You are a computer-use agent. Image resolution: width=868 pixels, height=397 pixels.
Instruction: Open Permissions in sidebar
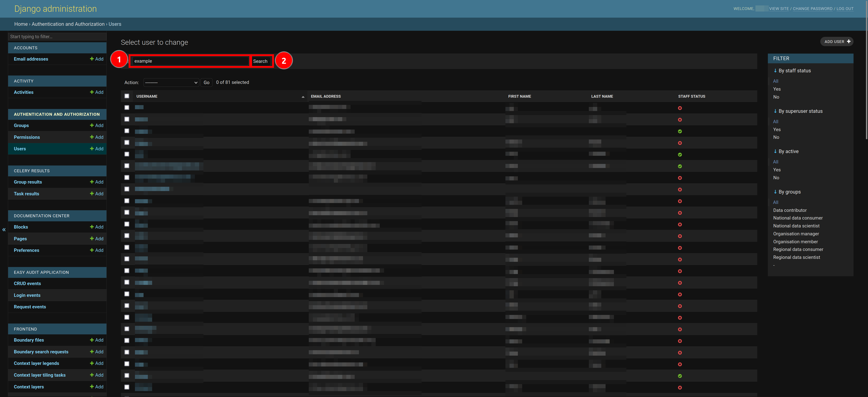[27, 137]
